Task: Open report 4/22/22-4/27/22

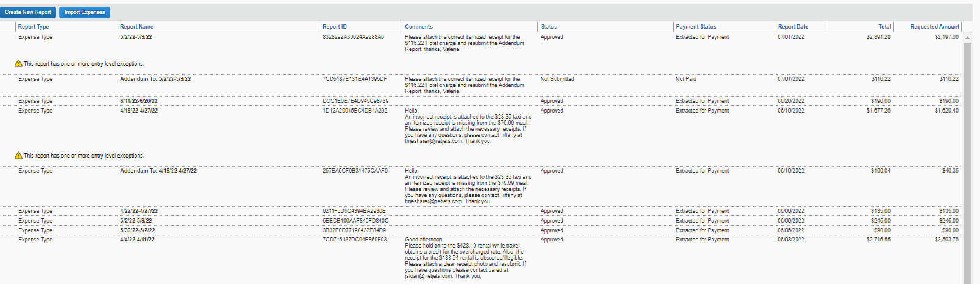Action: pyautogui.click(x=139, y=211)
